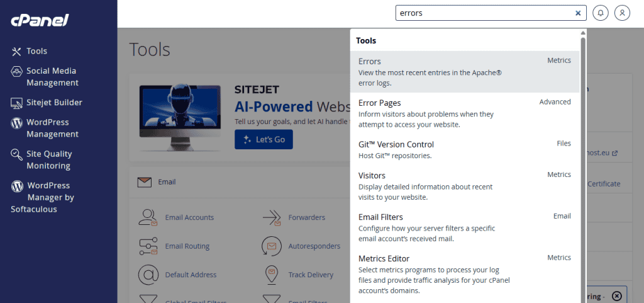
Task: Open Social Media Management
Action: 52,77
